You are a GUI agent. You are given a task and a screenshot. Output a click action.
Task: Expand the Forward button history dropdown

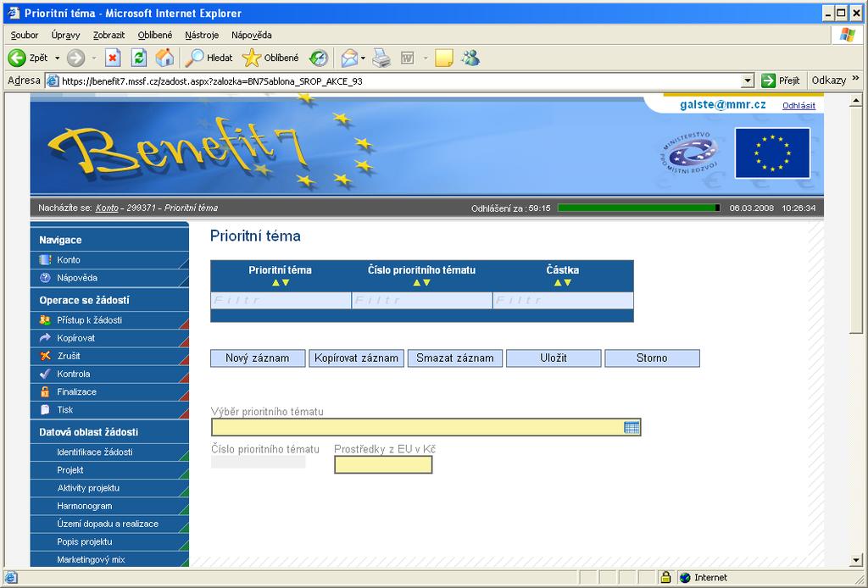pyautogui.click(x=94, y=58)
